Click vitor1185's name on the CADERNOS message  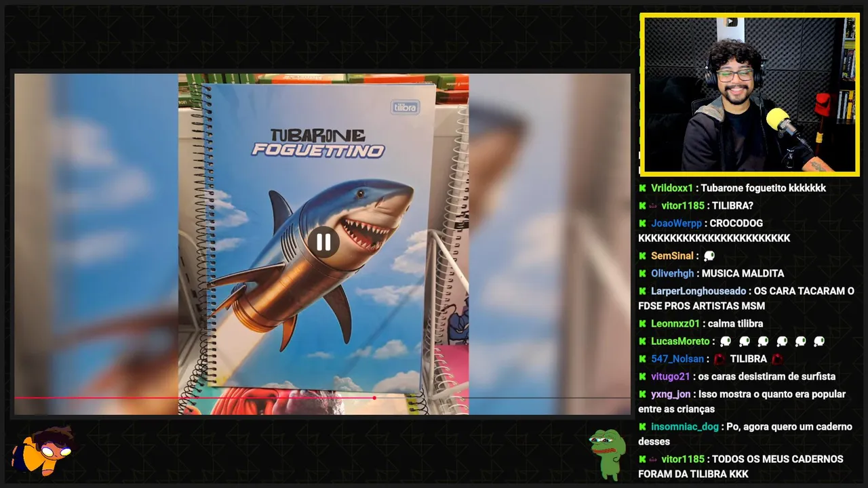[683, 460]
